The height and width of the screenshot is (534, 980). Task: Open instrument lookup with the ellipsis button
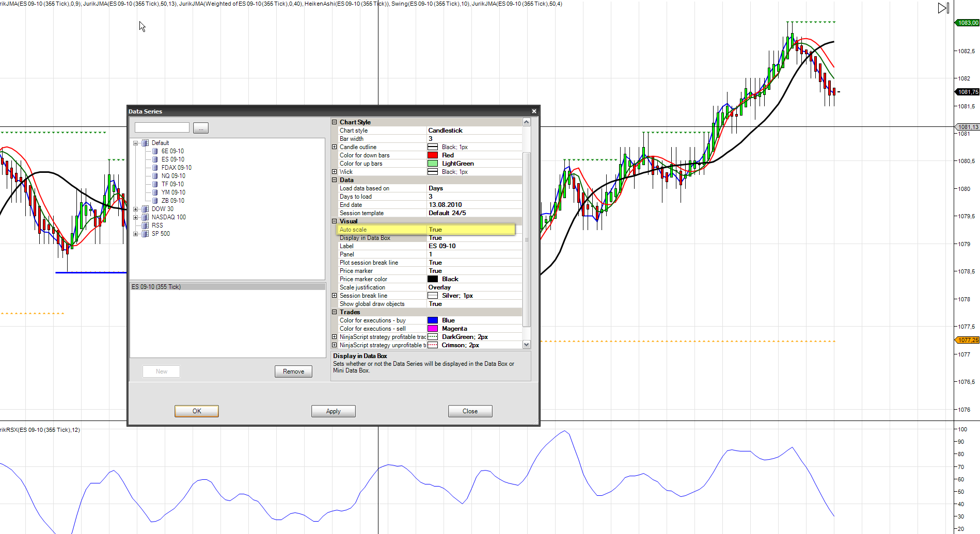pos(200,128)
